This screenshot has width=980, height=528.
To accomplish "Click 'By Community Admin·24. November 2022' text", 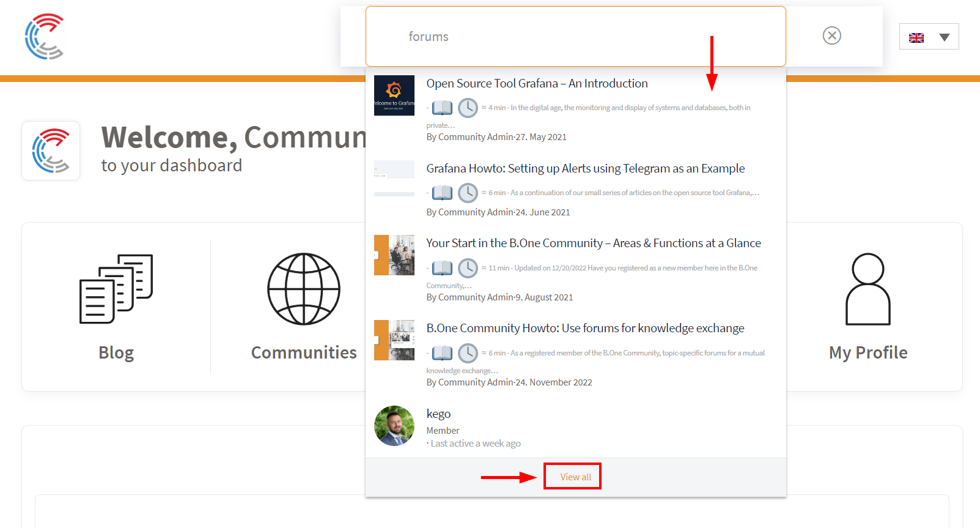I will [x=509, y=382].
